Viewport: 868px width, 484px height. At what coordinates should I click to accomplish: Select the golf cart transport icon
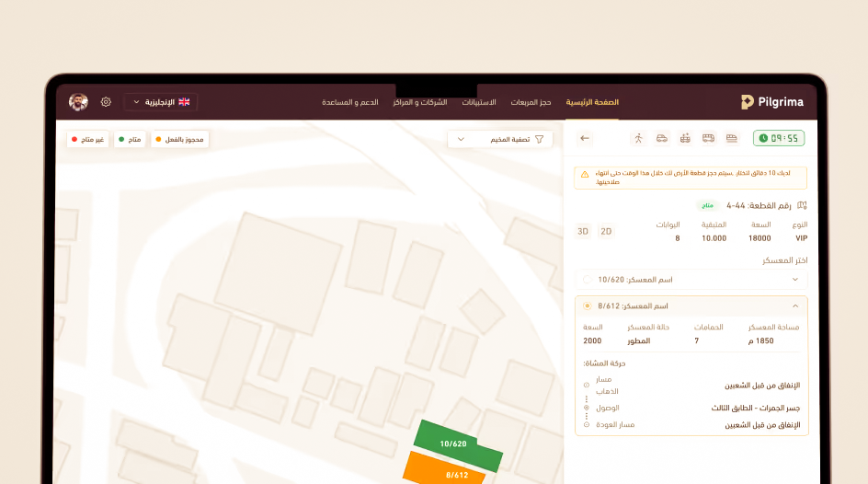pyautogui.click(x=685, y=138)
